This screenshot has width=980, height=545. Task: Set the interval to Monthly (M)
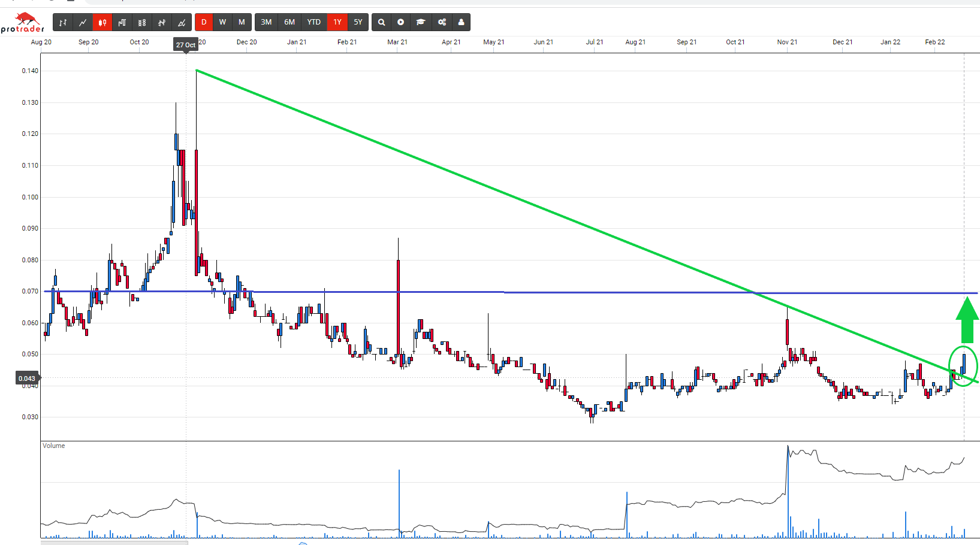tap(242, 22)
